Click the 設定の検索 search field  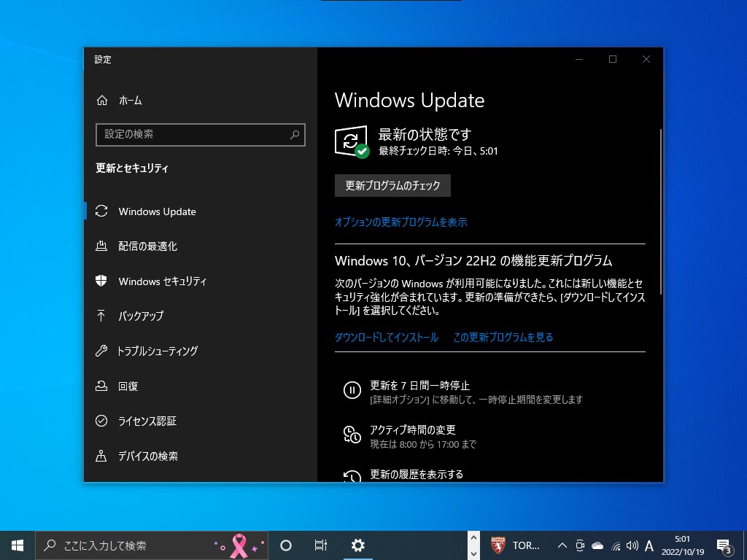tap(200, 135)
